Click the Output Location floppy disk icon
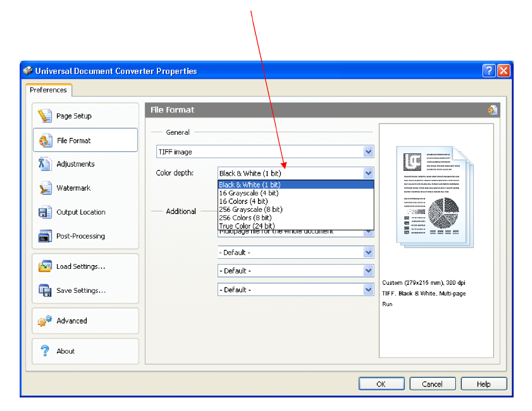 click(45, 212)
